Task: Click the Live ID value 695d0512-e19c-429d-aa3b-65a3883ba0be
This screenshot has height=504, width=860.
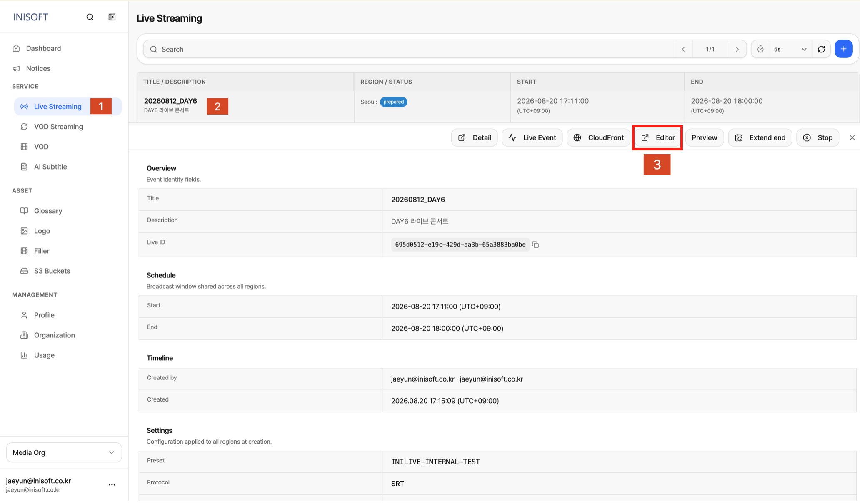Action: coord(460,245)
